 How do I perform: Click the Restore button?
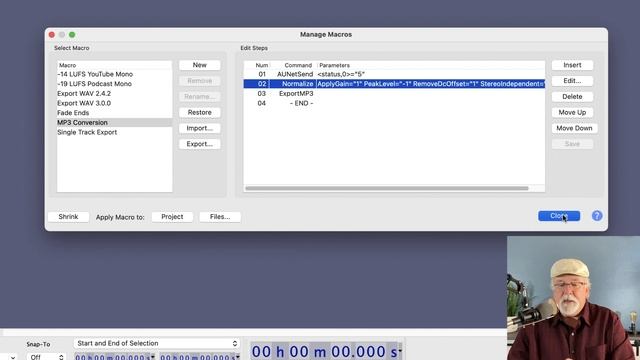pyautogui.click(x=200, y=112)
